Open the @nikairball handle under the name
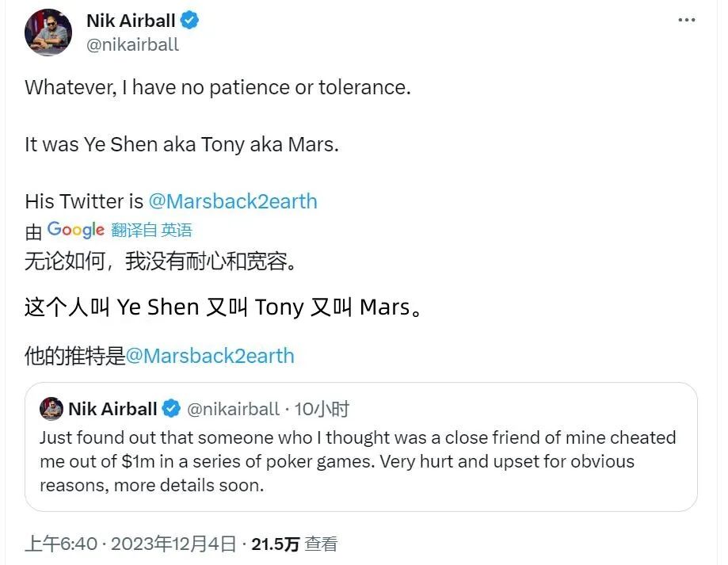The height and width of the screenshot is (565, 728). point(132,44)
